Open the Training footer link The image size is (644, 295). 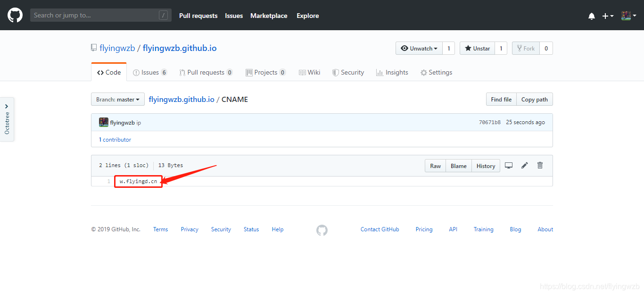point(484,229)
